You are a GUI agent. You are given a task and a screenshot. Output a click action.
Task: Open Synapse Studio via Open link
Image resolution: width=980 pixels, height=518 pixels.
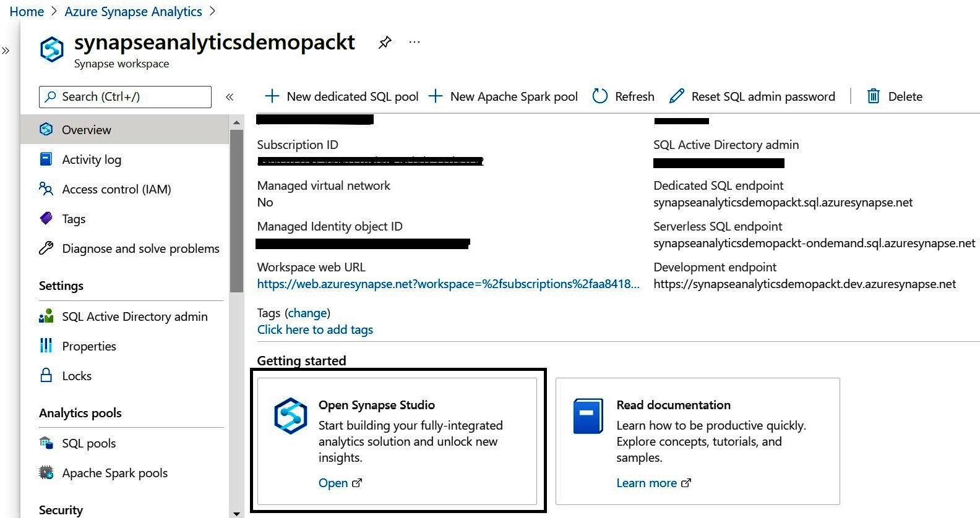[x=333, y=483]
